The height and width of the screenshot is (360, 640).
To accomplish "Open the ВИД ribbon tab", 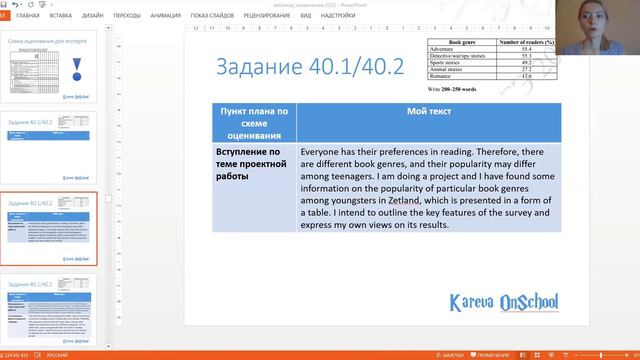I will [x=305, y=16].
